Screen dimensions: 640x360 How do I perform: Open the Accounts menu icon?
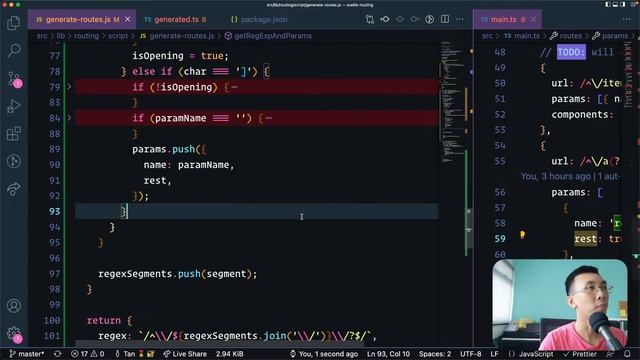click(x=14, y=305)
